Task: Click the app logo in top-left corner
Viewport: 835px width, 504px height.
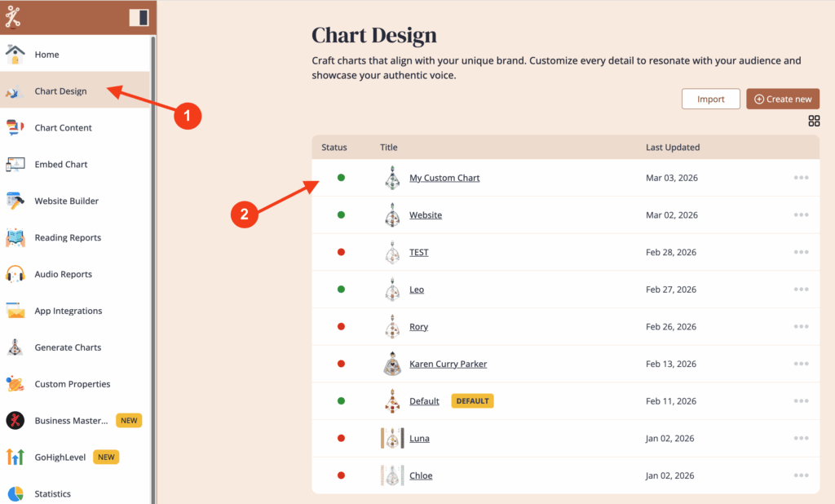Action: pos(12,16)
